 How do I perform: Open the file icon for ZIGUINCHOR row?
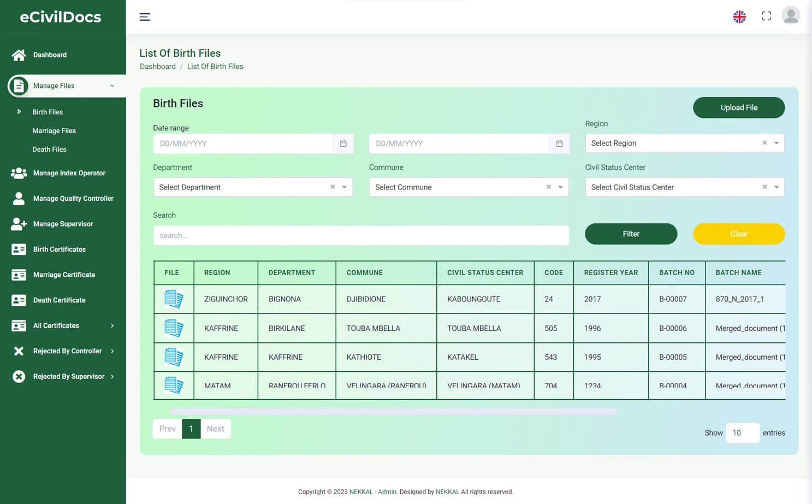coord(173,299)
